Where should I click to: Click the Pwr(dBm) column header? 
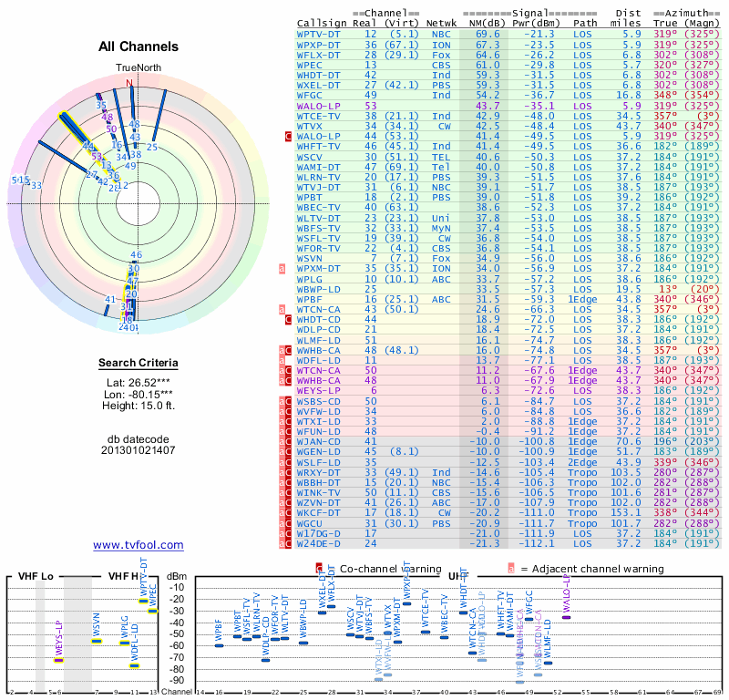click(x=536, y=24)
